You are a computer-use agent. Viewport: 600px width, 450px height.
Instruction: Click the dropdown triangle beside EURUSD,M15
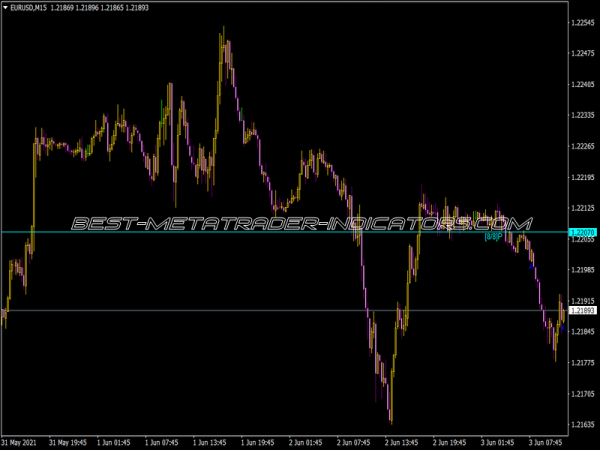coord(6,8)
